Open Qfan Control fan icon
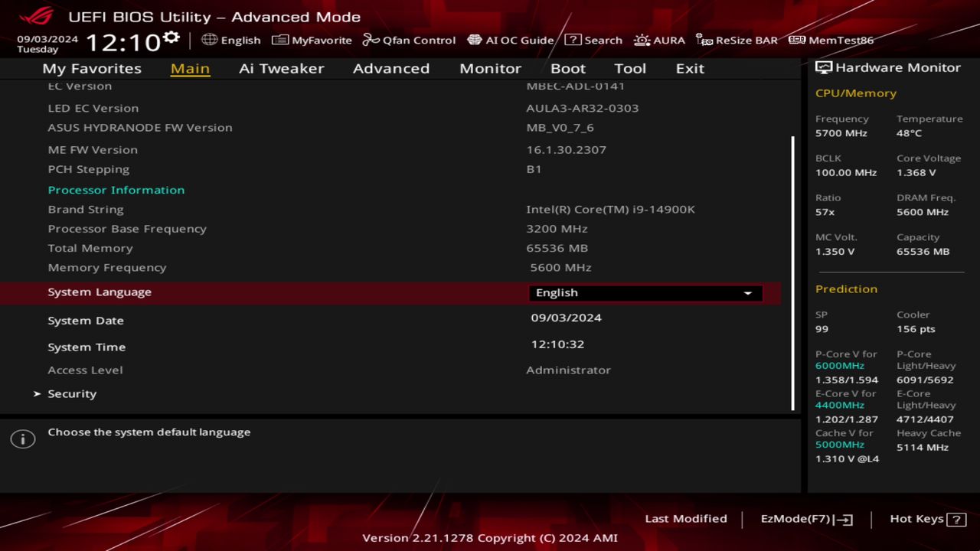The height and width of the screenshot is (551, 980). (x=371, y=40)
